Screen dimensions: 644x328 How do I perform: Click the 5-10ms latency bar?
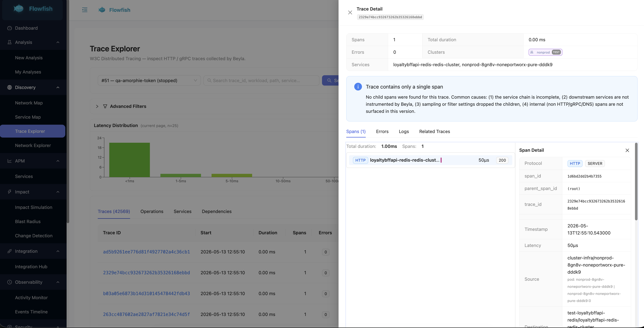(232, 175)
